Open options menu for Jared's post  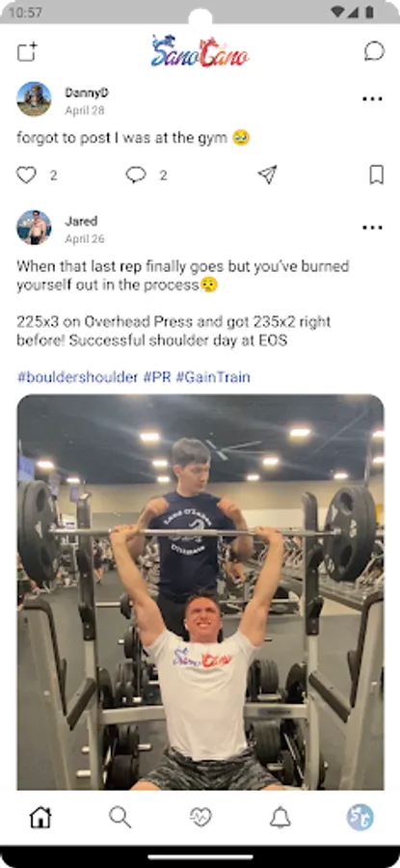pyautogui.click(x=372, y=228)
